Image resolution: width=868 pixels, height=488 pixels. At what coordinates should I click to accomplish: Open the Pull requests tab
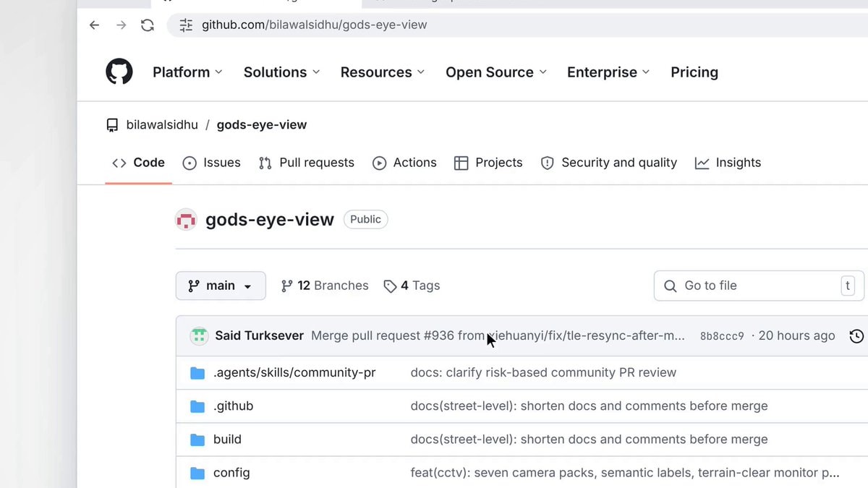click(307, 163)
